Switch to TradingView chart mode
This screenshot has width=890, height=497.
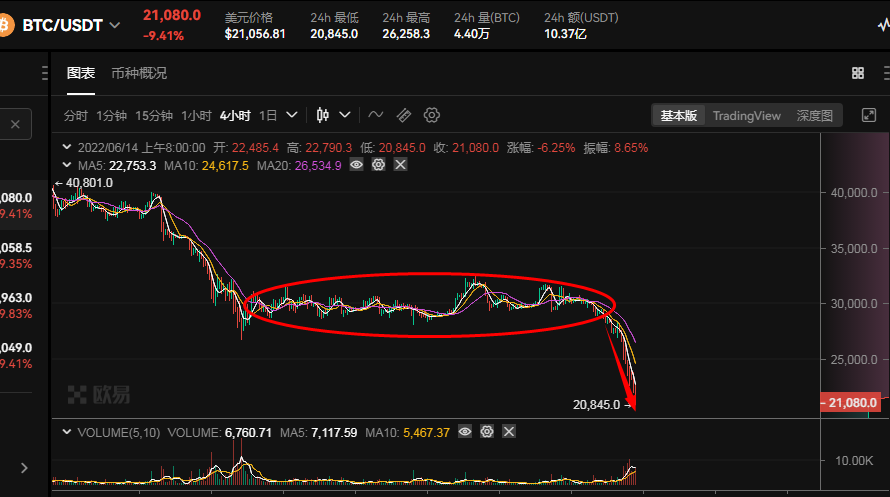pyautogui.click(x=746, y=116)
